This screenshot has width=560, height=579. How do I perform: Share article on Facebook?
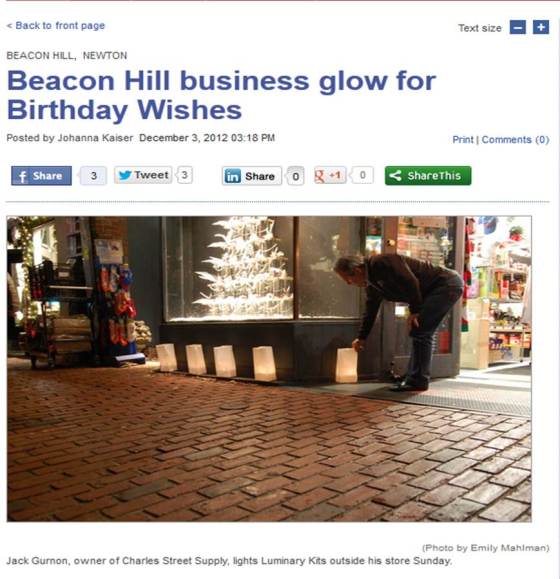coord(41,176)
